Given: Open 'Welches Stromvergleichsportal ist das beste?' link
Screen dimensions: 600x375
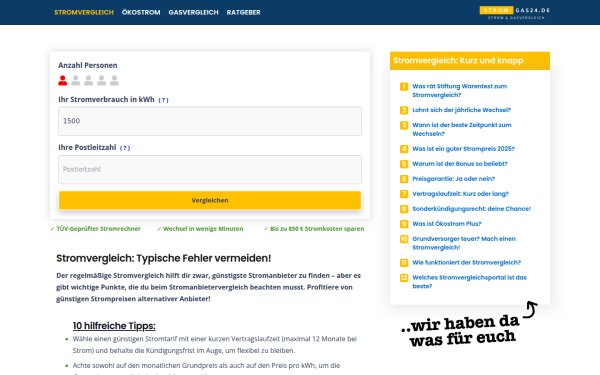Looking at the screenshot, I should pyautogui.click(x=469, y=282).
